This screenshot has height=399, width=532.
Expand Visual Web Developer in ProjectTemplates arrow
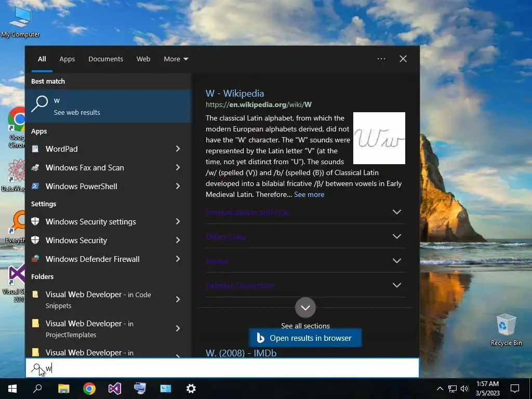pos(178,328)
